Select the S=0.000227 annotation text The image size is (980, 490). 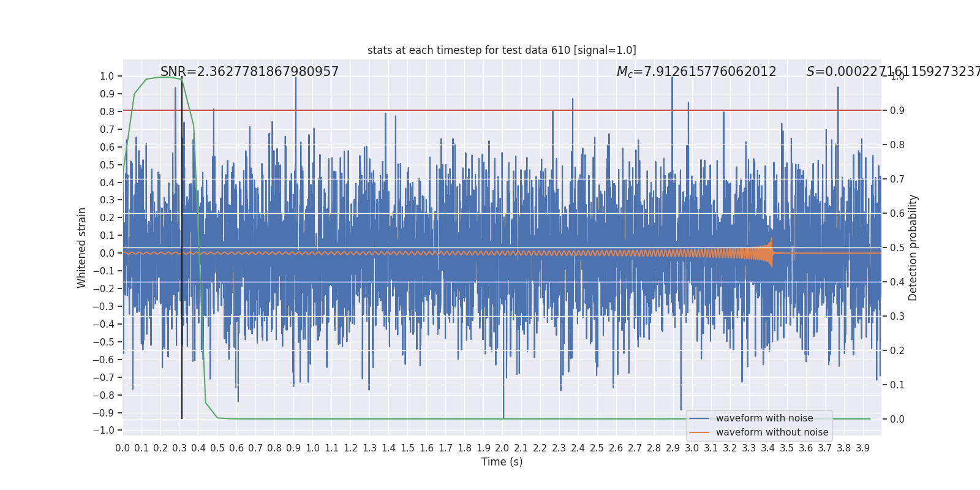pyautogui.click(x=893, y=72)
